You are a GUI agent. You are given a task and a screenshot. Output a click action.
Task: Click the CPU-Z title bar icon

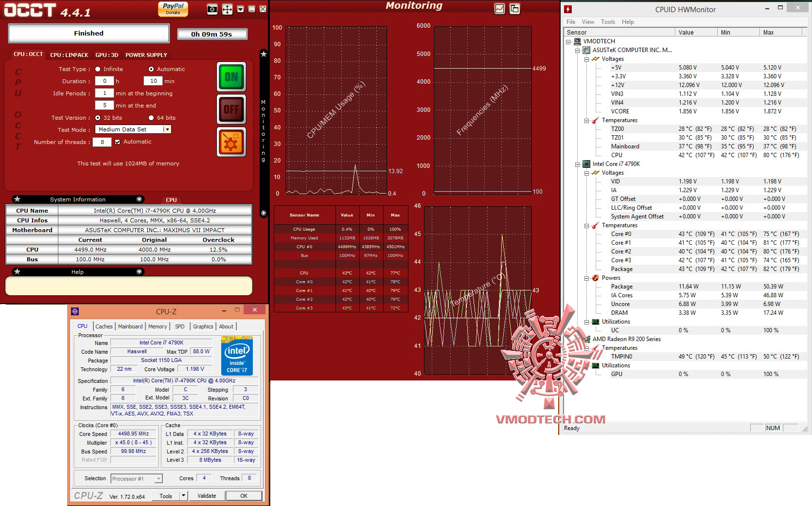pos(75,311)
